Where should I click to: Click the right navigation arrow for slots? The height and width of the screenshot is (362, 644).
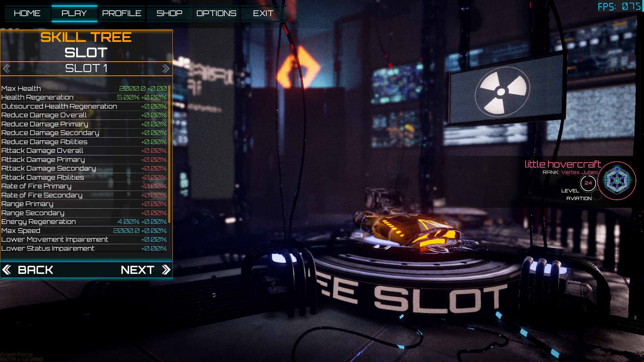point(165,68)
